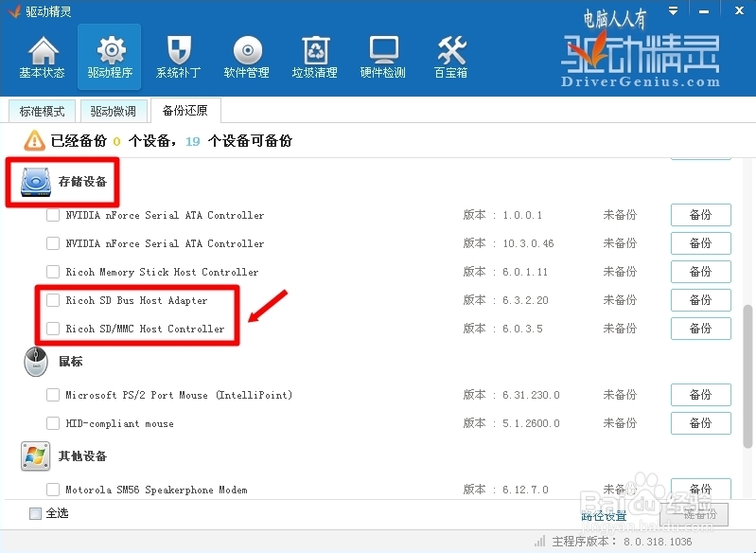Check Microsoft PS/2 Port Mouse checkbox

53,395
